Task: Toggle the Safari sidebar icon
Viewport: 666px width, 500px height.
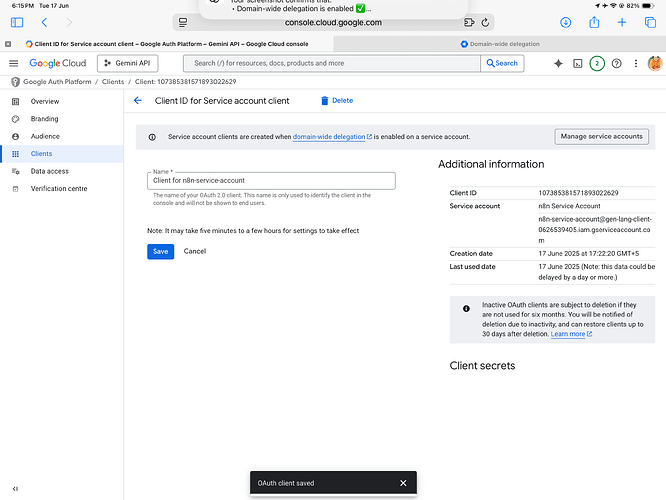Action: (x=17, y=22)
